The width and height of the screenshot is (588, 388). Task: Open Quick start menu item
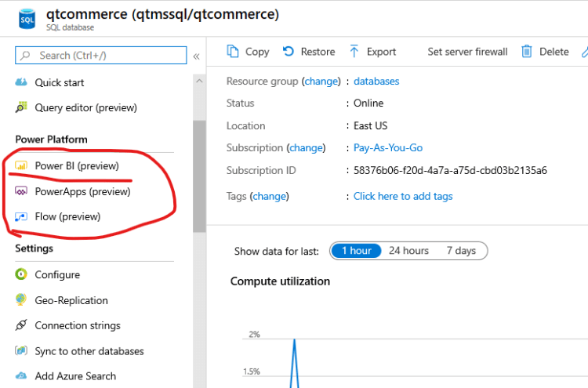click(x=60, y=82)
